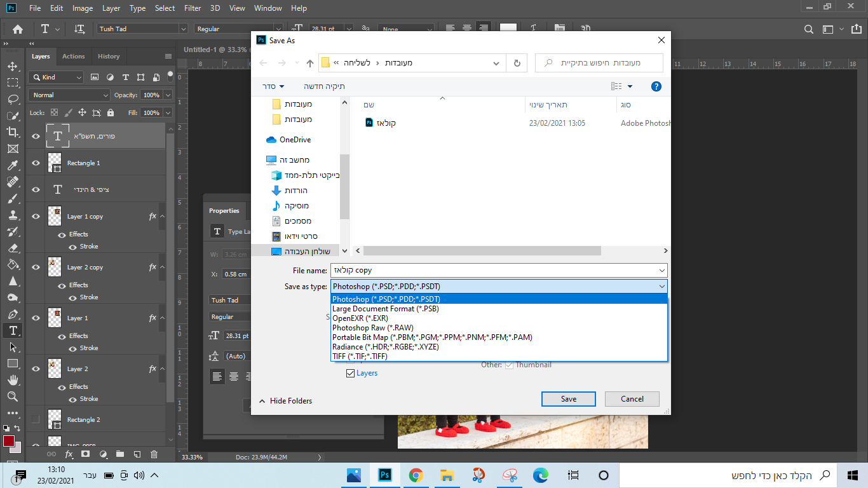Show the hidden Rectangle 2 layer

(x=36, y=419)
